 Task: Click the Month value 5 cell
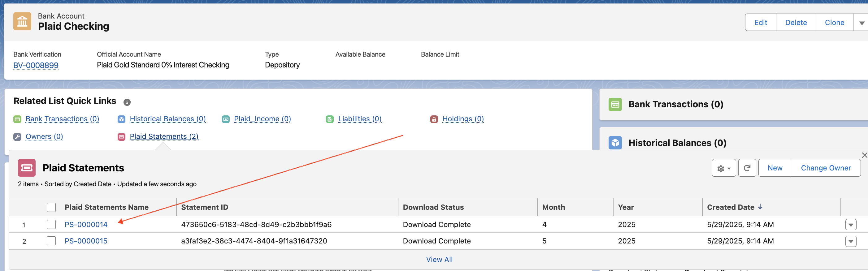point(545,241)
